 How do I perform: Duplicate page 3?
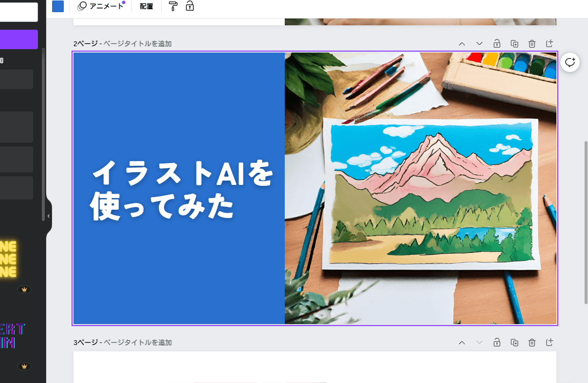[x=514, y=342]
